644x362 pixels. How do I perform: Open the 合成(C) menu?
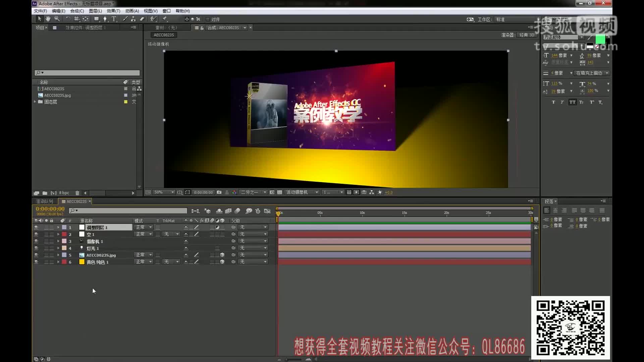pos(77,11)
